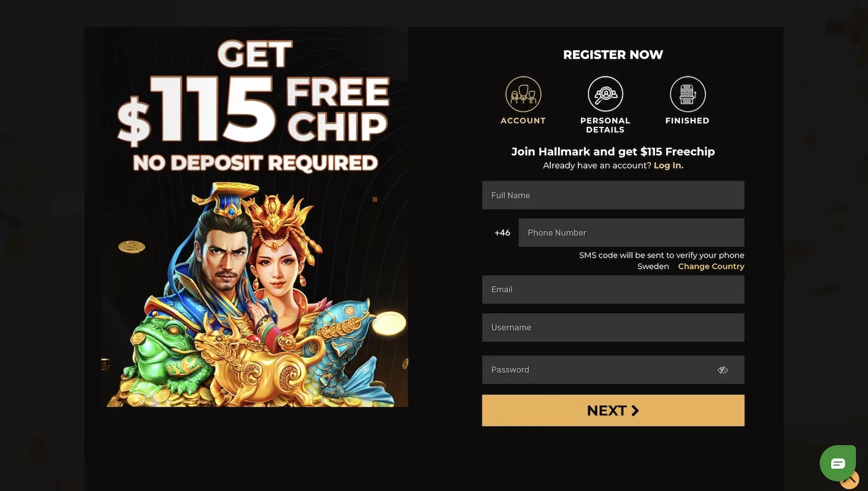Focus the Full Name field
The height and width of the screenshot is (491, 868).
click(613, 195)
